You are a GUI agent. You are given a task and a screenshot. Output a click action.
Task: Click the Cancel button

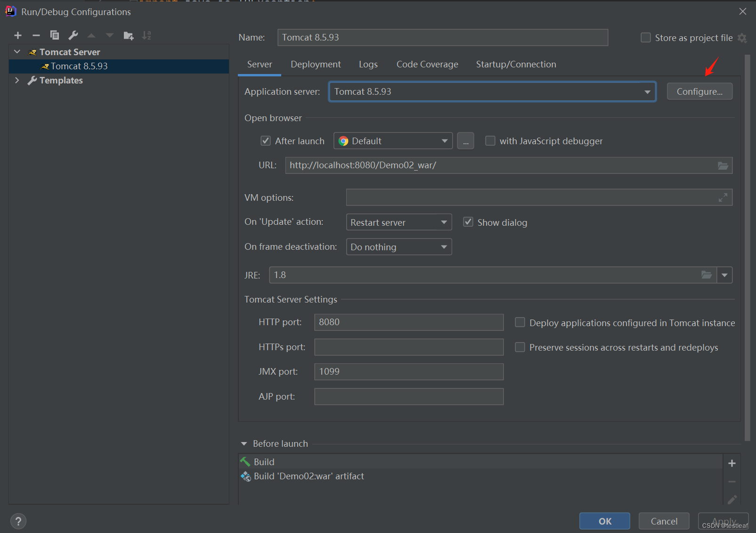coord(664,521)
